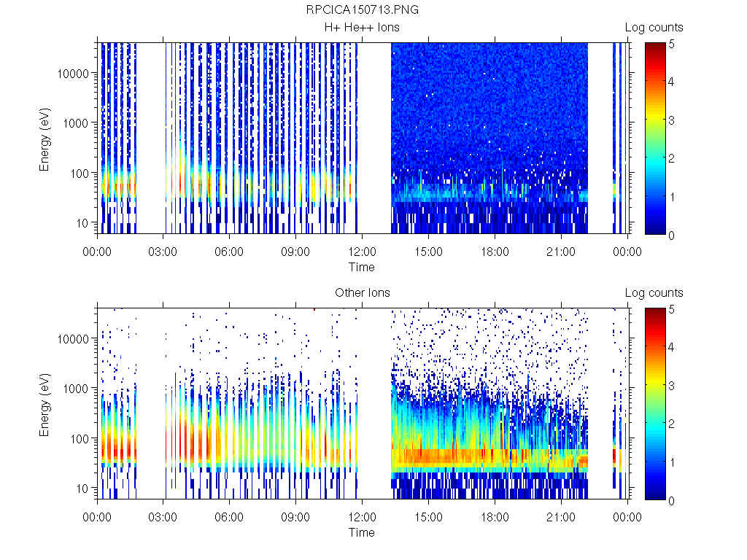
Task: Select the "Time" label under H+ He++ plot
Action: tap(362, 267)
